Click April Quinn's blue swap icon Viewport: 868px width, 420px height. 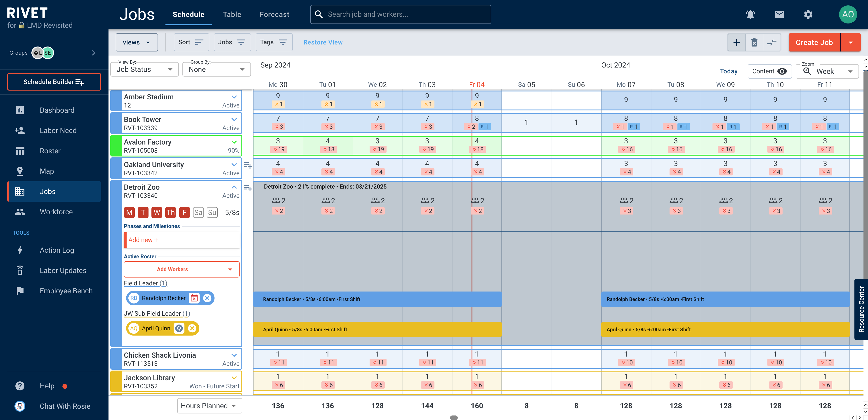point(179,329)
